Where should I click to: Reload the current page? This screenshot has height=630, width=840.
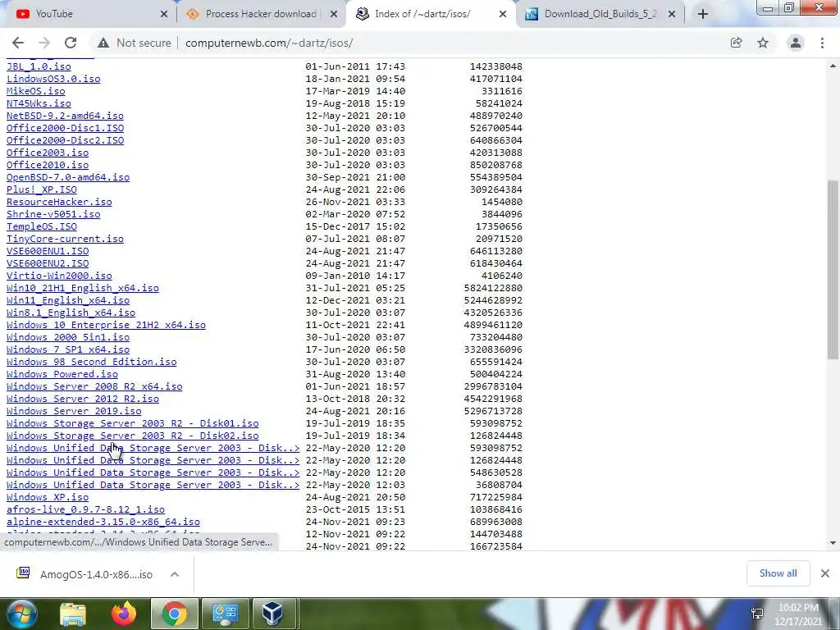[x=71, y=43]
